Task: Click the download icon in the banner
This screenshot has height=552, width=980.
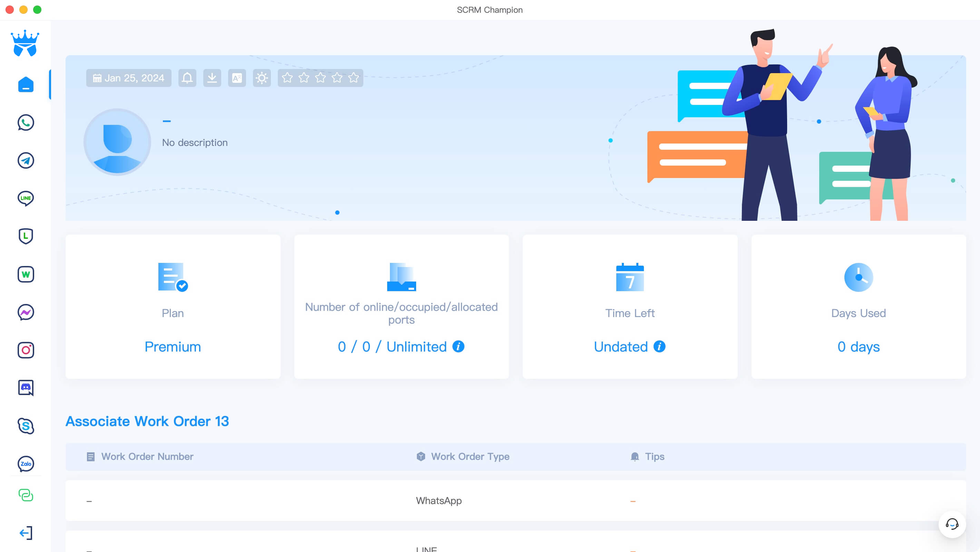Action: click(212, 78)
